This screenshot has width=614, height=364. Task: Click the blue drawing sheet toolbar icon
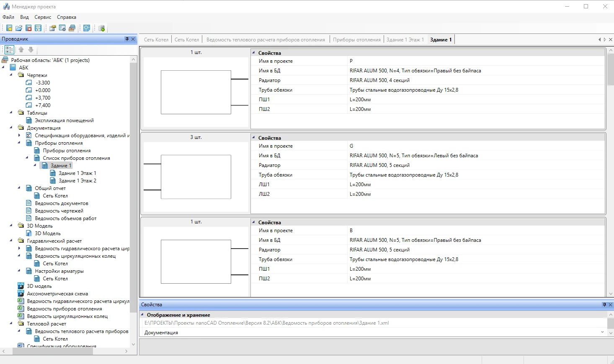87,28
